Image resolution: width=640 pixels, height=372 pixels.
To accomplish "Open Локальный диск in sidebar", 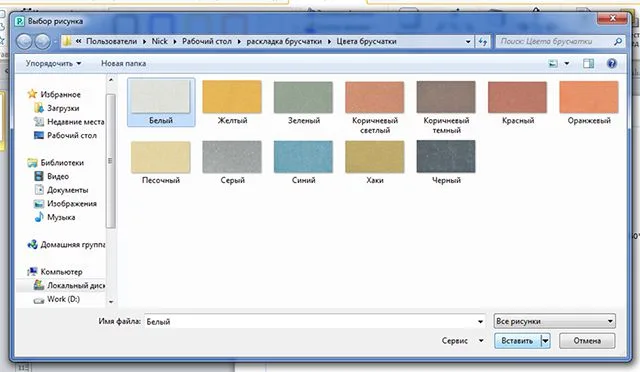I will click(x=69, y=285).
